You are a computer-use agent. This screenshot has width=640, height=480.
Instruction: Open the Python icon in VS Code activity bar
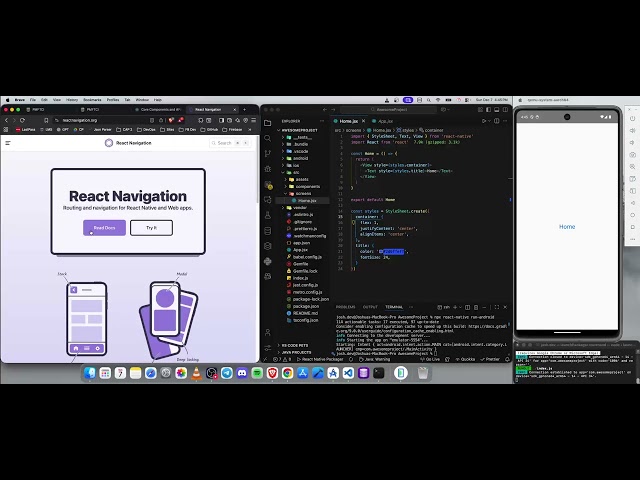[268, 261]
